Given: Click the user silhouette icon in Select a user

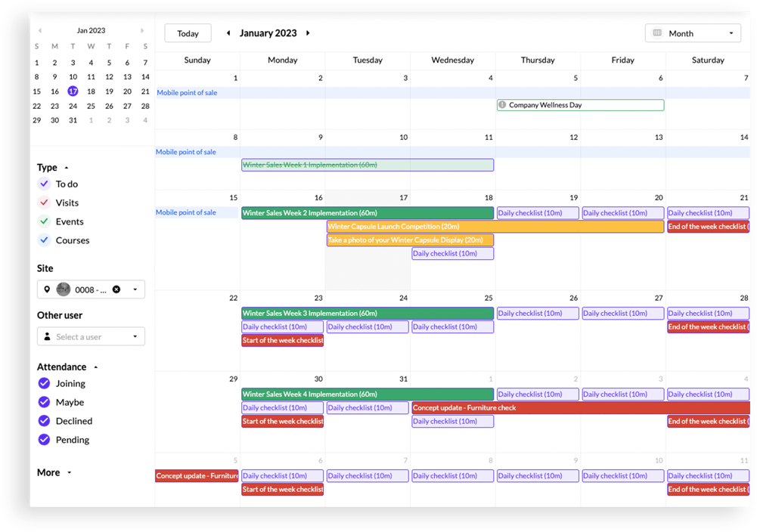Looking at the screenshot, I should 47,336.
